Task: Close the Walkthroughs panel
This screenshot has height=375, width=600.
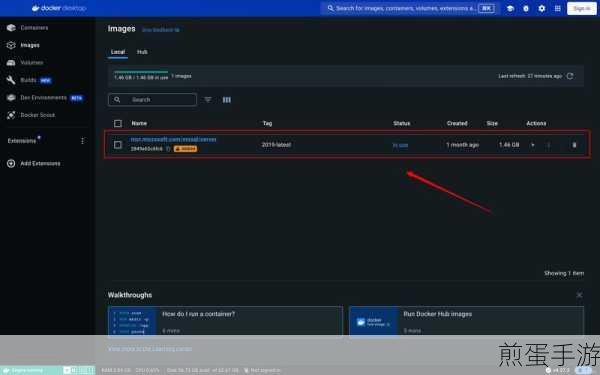Action: [579, 295]
